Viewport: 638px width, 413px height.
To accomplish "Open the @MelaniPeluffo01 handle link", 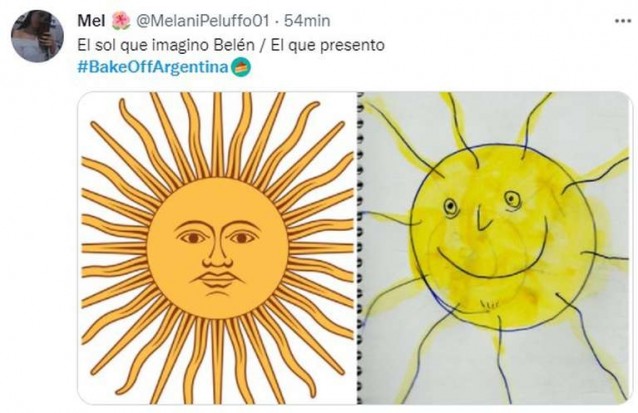I will 202,21.
